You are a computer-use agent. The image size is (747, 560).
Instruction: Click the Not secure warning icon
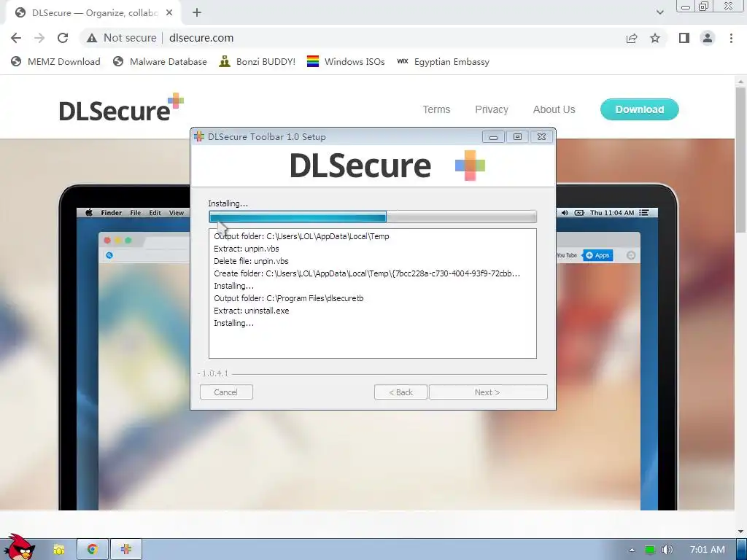click(91, 38)
